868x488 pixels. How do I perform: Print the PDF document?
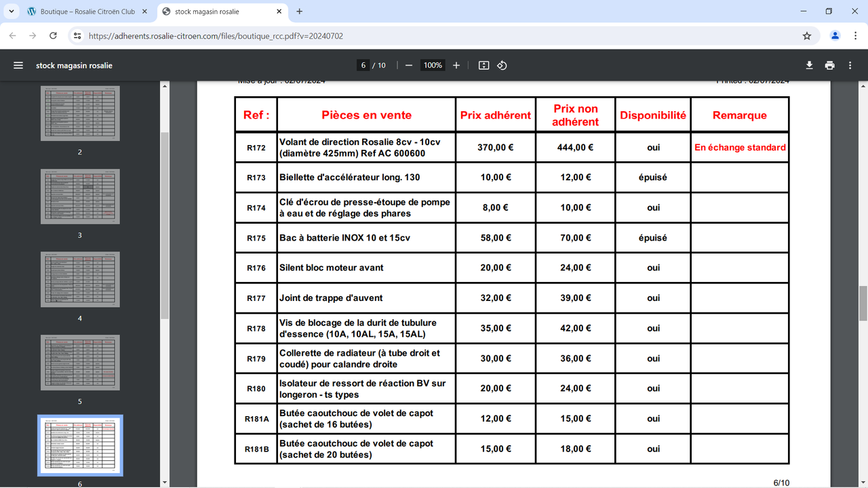pos(829,66)
